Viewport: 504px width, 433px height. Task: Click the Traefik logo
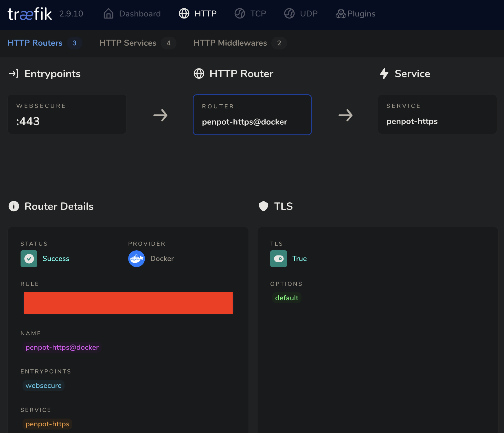pos(30,14)
